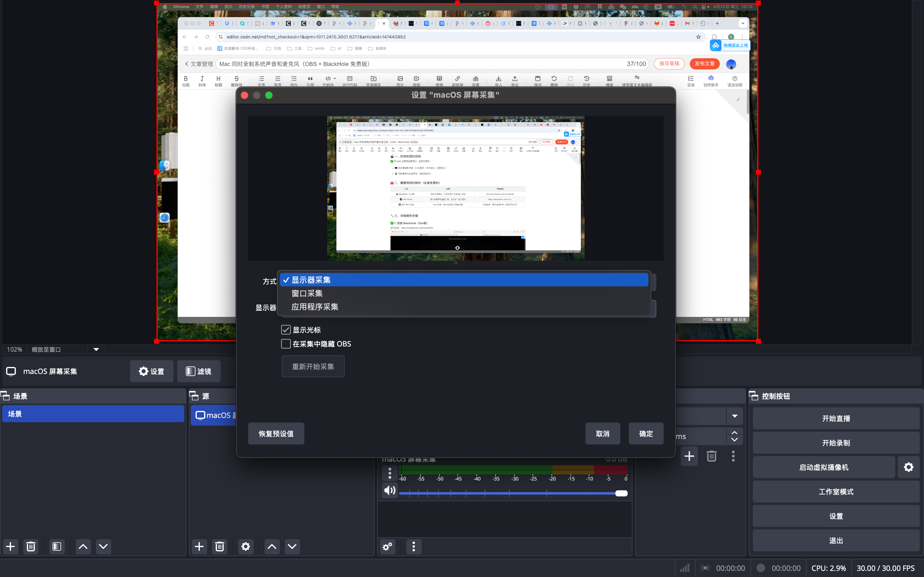Select 窗口采集 capture method option
The width and height of the screenshot is (924, 577).
[x=307, y=293]
